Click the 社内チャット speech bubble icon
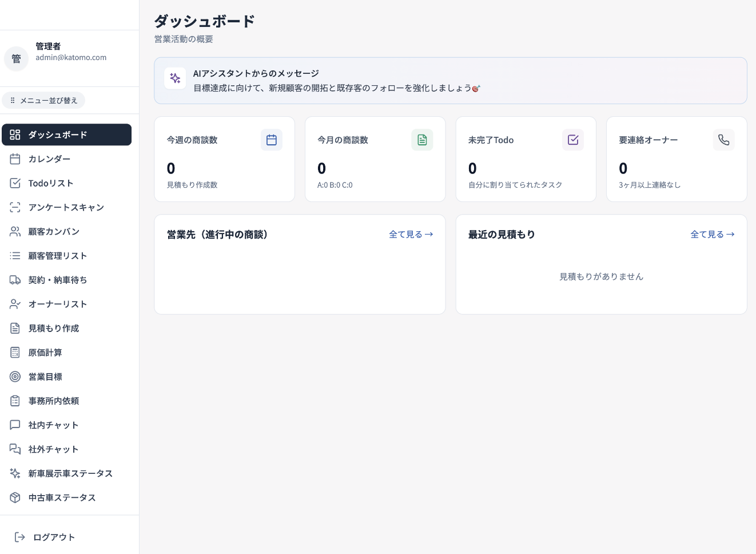Viewport: 756px width, 554px height. click(x=15, y=425)
